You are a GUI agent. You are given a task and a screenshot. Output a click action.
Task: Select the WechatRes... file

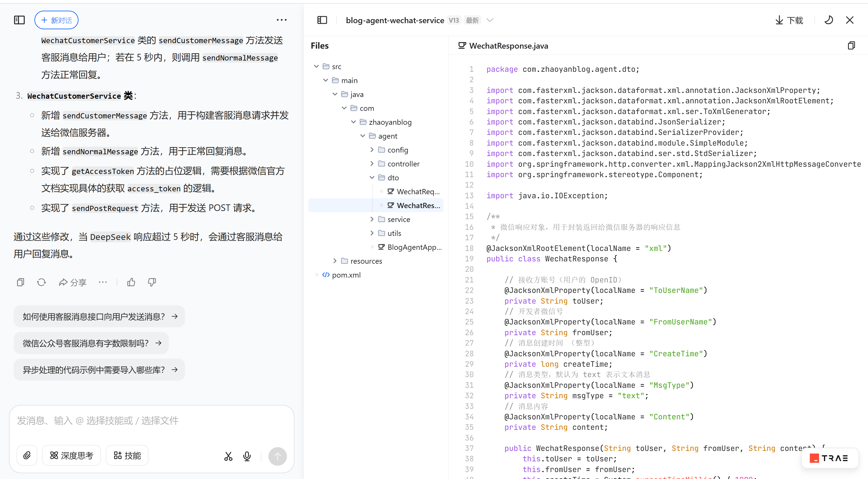376,205
